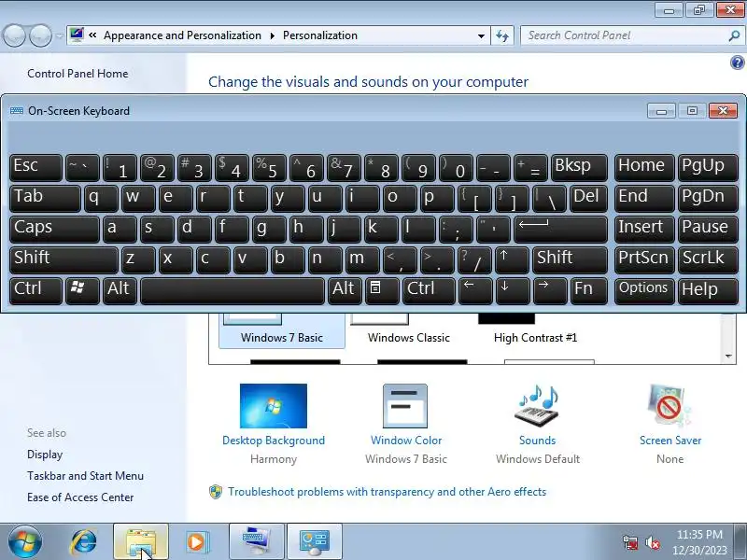Click Personalization in the breadcrumb
Viewport: 747px width, 560px height.
320,35
